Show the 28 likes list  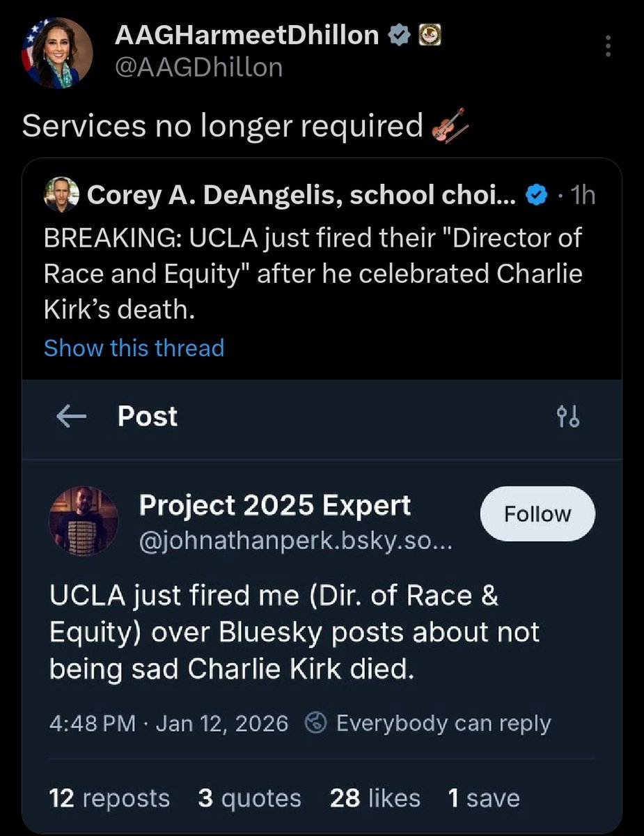[375, 798]
